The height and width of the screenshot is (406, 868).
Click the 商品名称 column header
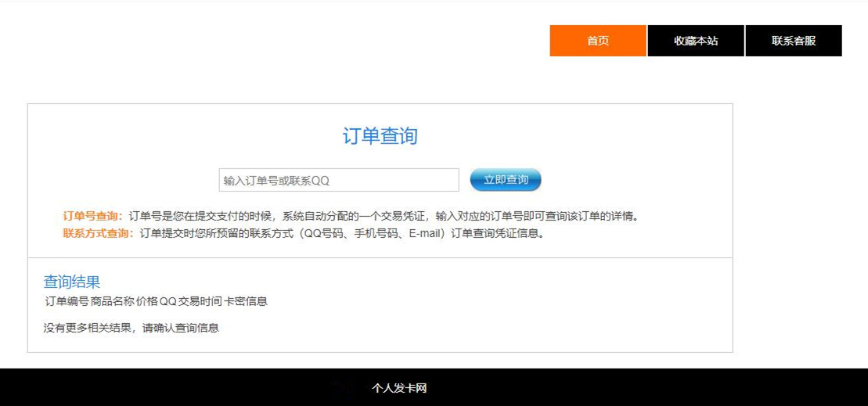pos(113,301)
